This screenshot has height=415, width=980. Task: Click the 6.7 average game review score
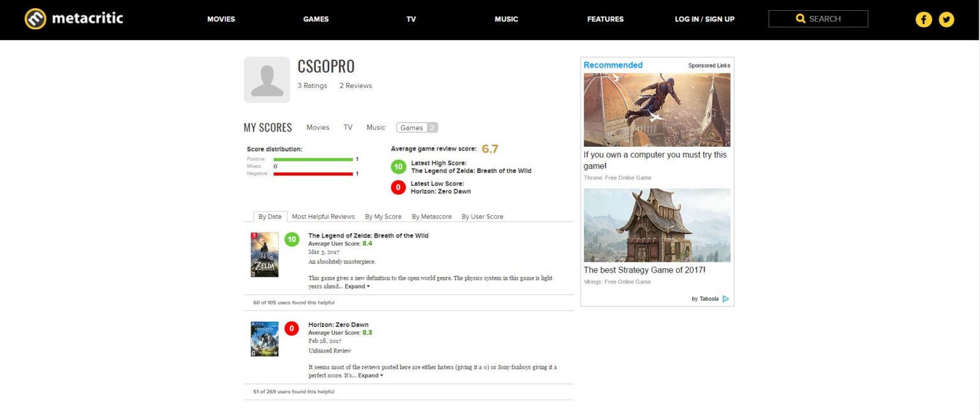489,149
